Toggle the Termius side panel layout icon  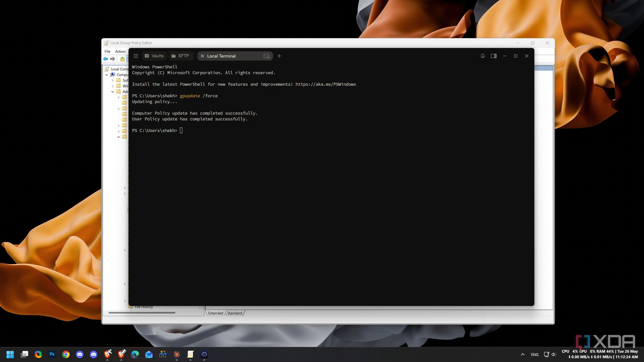[x=494, y=56]
